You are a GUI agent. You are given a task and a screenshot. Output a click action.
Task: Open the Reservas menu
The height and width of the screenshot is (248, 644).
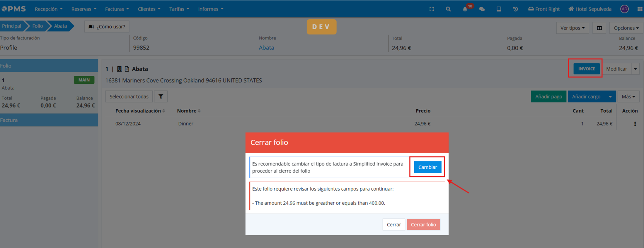point(84,9)
